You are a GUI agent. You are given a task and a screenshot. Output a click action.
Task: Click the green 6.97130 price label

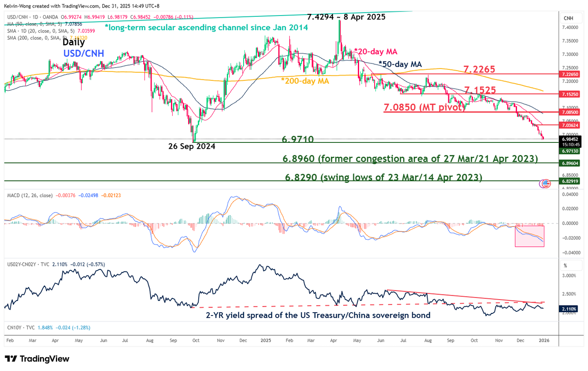[570, 151]
